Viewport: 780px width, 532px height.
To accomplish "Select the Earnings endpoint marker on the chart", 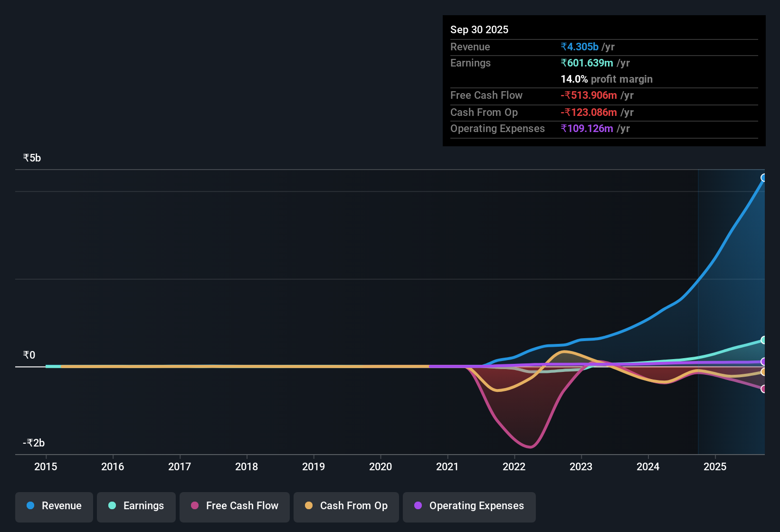I will tap(764, 340).
